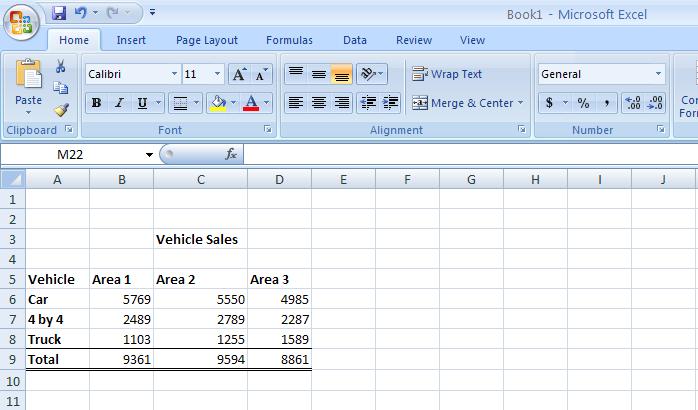Toggle Wrap Text on
This screenshot has width=698, height=410.
coord(447,74)
